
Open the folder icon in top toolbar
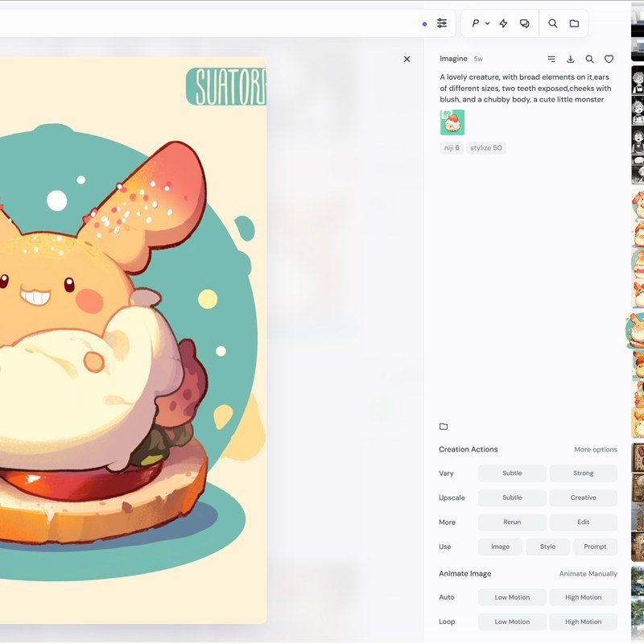pyautogui.click(x=574, y=23)
